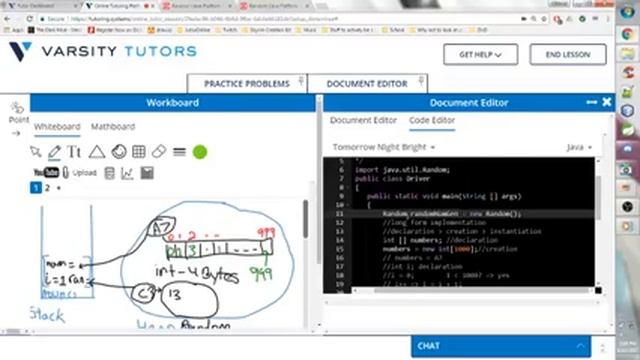Switch to whiteboard page 2

coord(47,188)
